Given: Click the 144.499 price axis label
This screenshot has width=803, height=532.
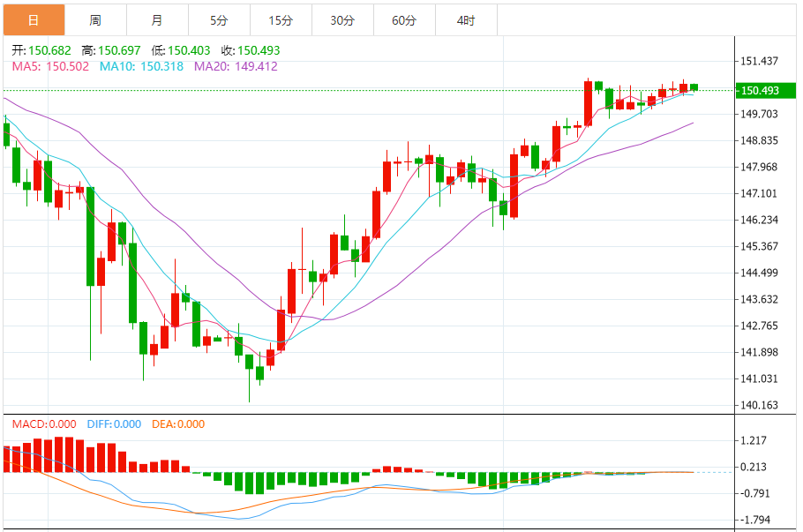Looking at the screenshot, I should coord(760,273).
